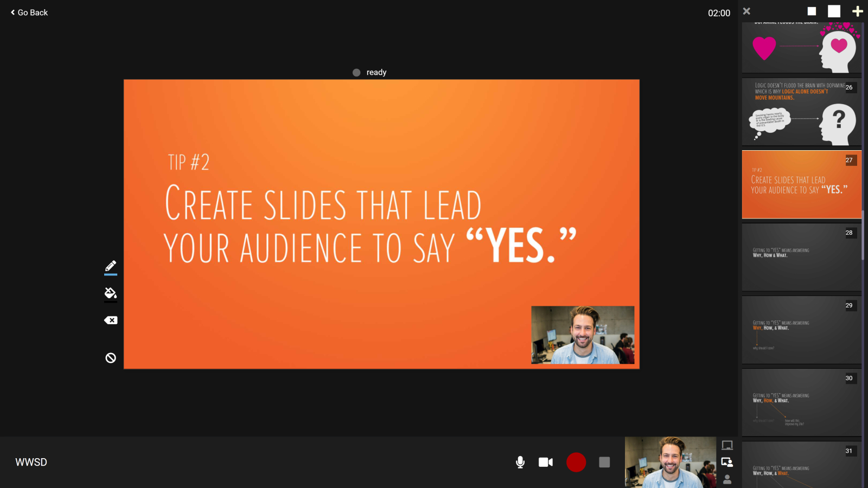The image size is (868, 488).
Task: Mute the microphone
Action: [519, 463]
